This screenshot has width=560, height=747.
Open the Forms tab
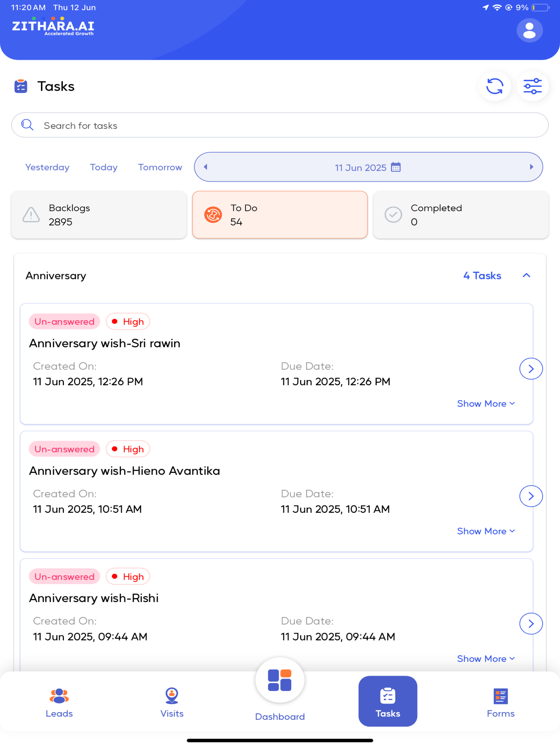pos(500,703)
